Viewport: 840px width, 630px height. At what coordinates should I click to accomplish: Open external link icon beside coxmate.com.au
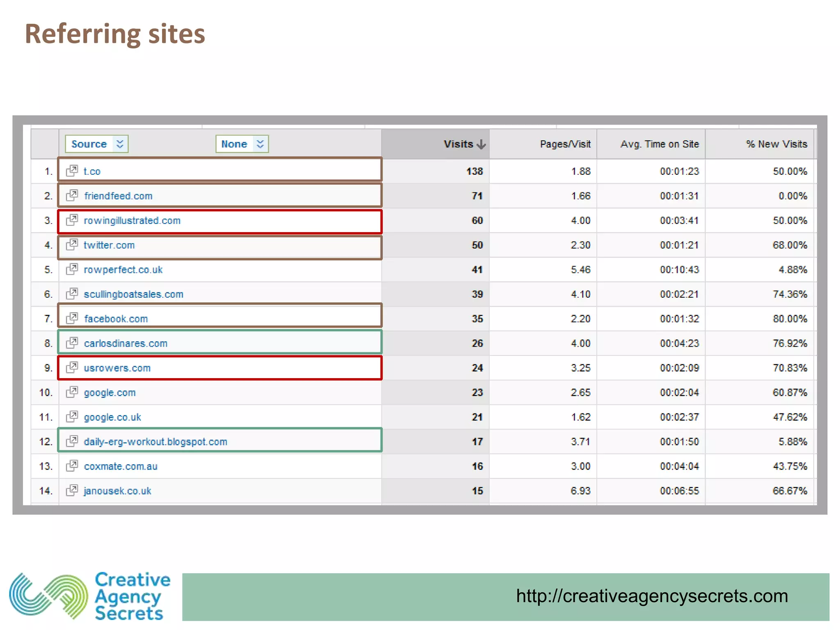pyautogui.click(x=72, y=466)
